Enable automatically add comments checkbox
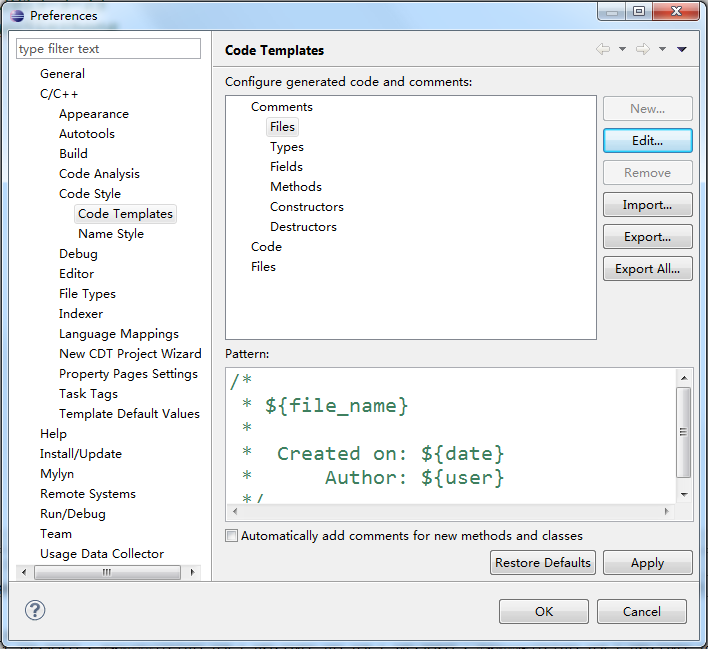This screenshot has height=649, width=708. pos(231,536)
